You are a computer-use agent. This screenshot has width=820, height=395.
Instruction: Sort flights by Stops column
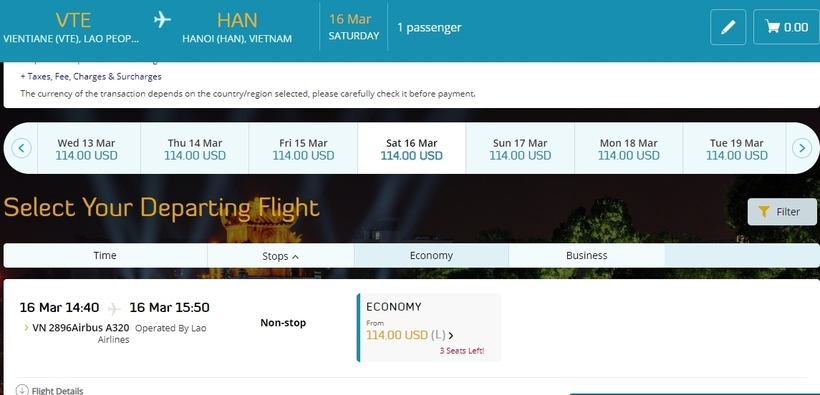click(x=280, y=256)
